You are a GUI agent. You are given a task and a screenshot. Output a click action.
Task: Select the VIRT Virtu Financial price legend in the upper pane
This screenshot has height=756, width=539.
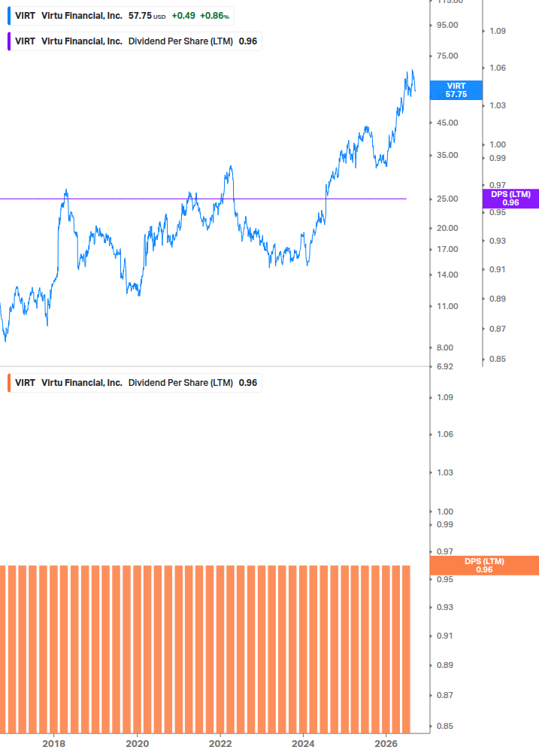point(121,16)
